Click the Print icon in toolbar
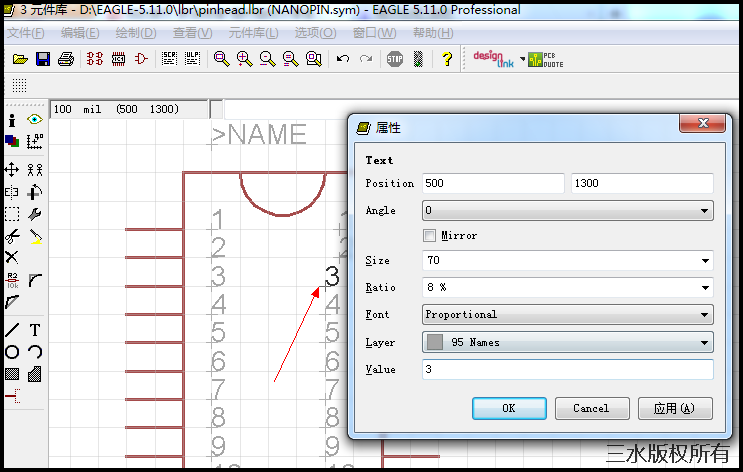The width and height of the screenshot is (743, 472). (x=66, y=59)
